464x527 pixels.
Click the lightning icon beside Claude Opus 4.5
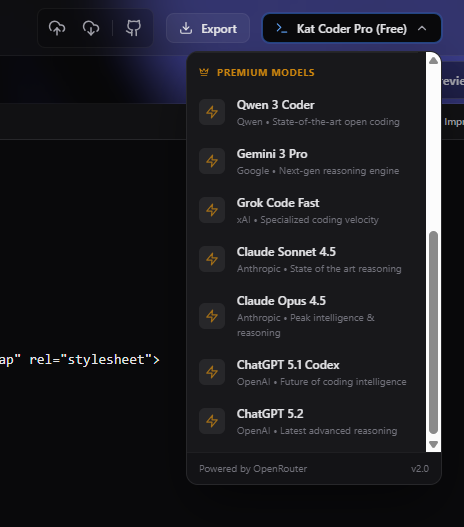[212, 316]
